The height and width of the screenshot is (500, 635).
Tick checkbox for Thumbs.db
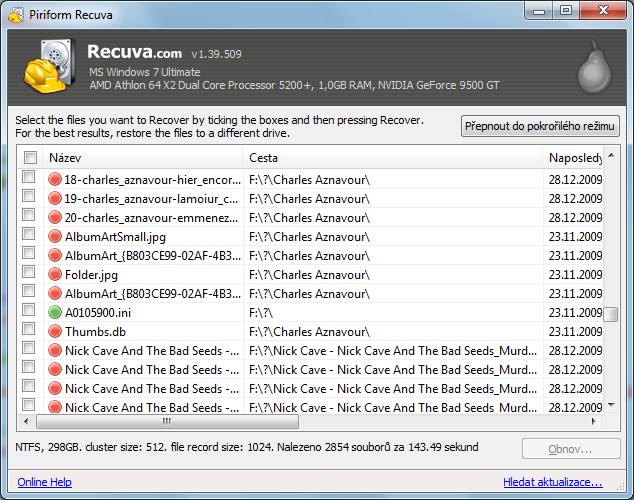click(x=29, y=329)
